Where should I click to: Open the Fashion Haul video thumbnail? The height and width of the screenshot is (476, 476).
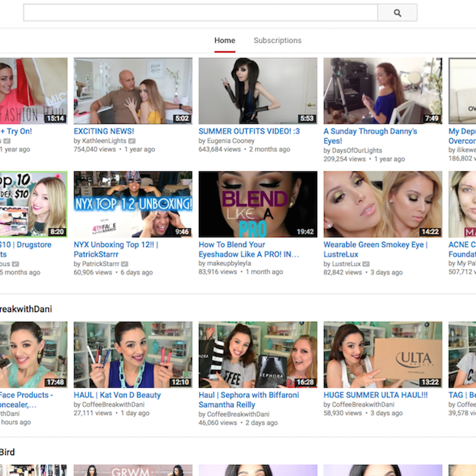pos(33,91)
